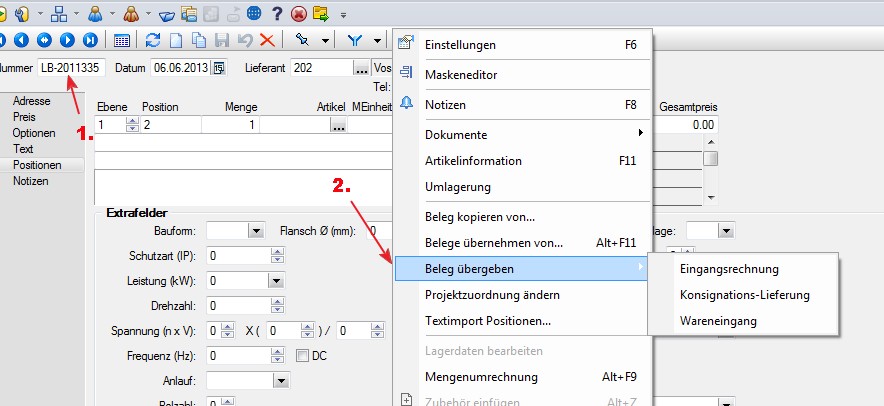Click the red X delete icon
The image size is (884, 406).
tap(267, 40)
